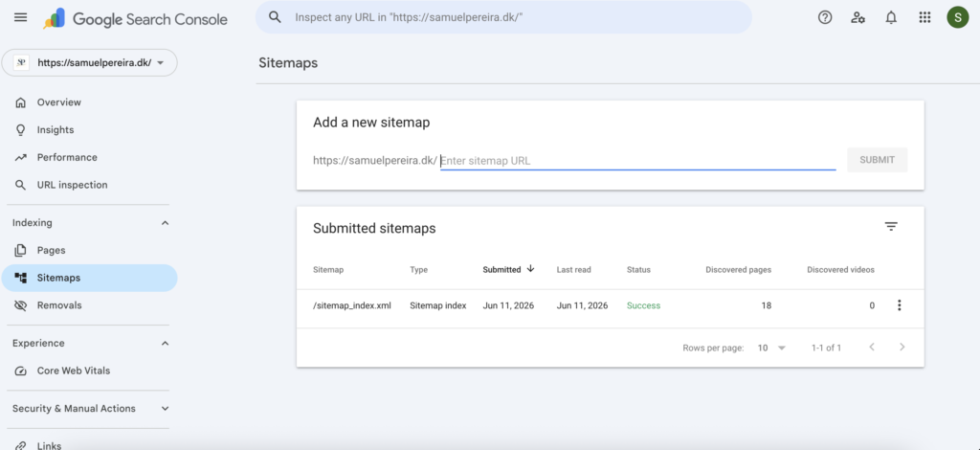
Task: Click the Submitted column sort arrow
Action: pyautogui.click(x=530, y=269)
